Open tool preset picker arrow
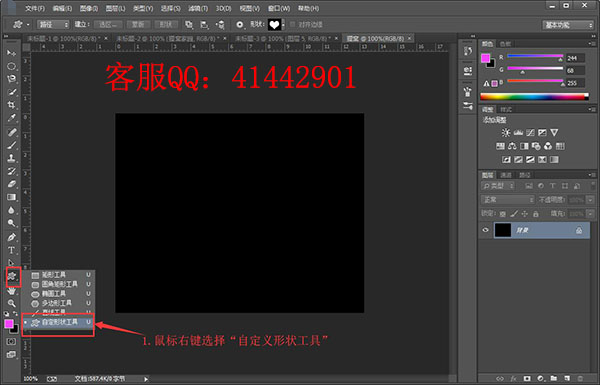This screenshot has height=385, width=600. click(x=28, y=25)
